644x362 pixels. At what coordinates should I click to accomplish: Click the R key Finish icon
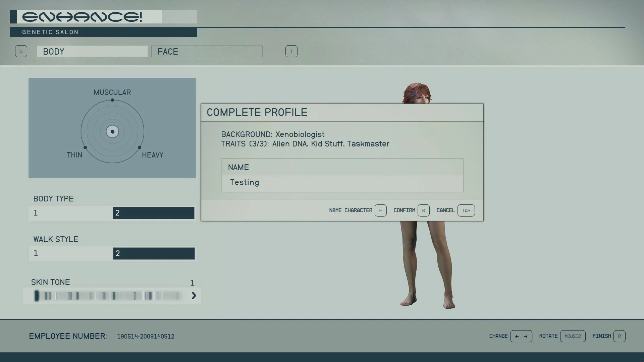tap(620, 336)
